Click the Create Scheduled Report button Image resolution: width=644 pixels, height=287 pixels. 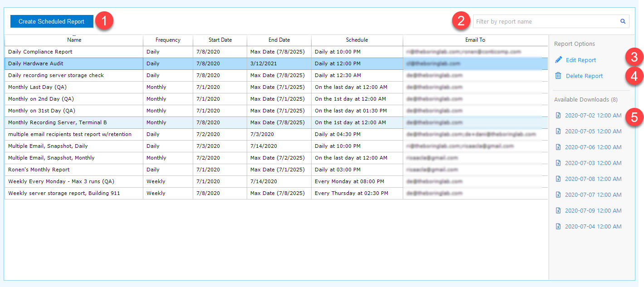(x=51, y=21)
